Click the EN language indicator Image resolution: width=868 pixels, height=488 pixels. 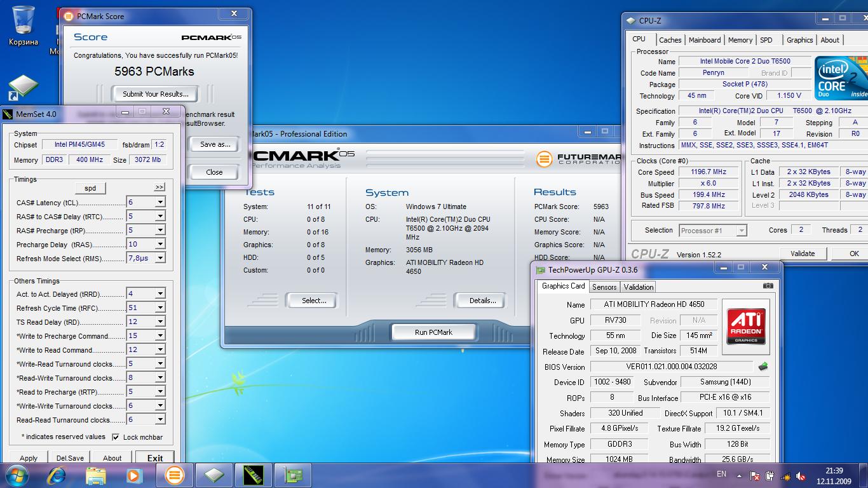[x=721, y=474]
